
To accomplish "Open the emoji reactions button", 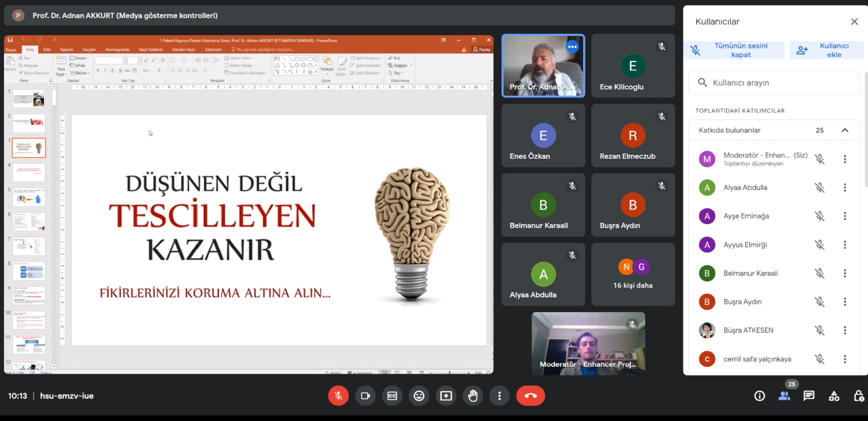I will (x=419, y=395).
